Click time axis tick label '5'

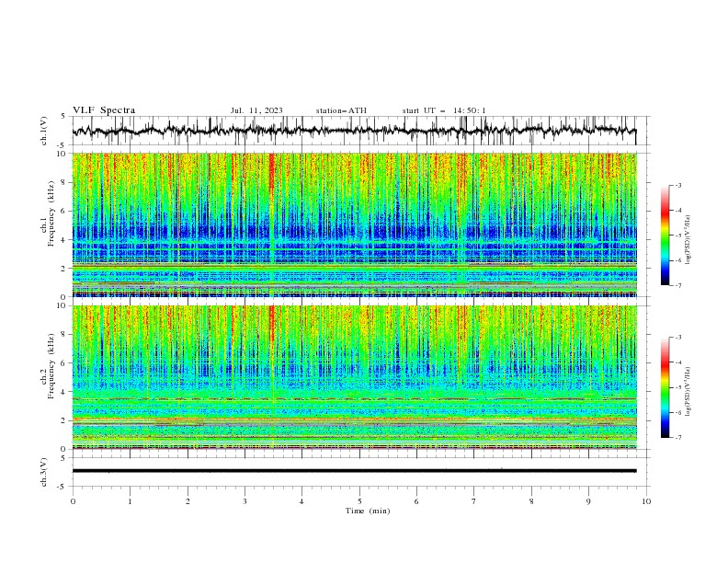coord(359,501)
